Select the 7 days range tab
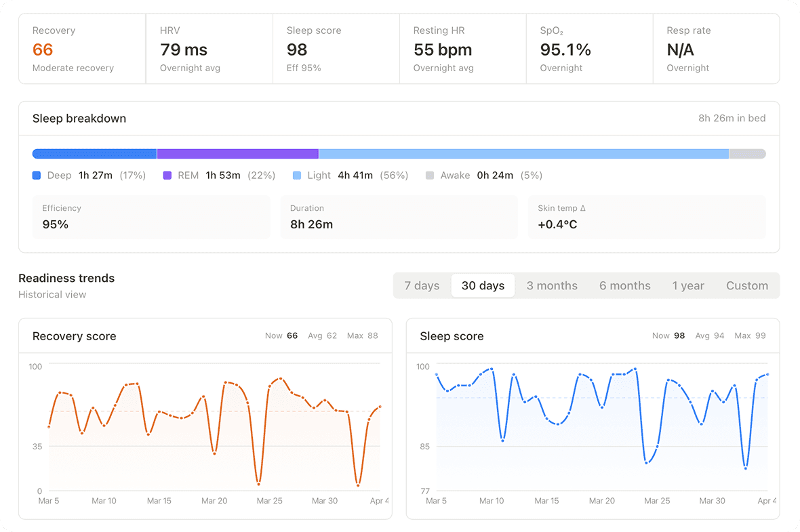 point(422,285)
